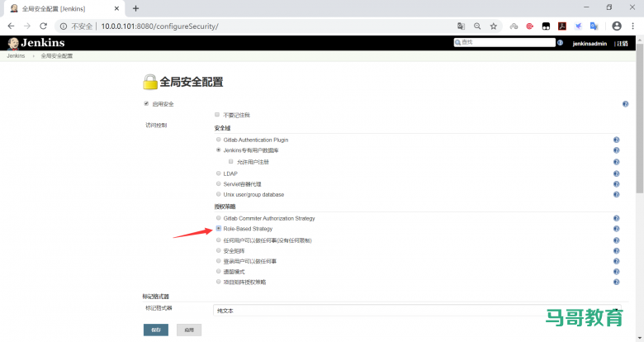Screen dimensions: 644x342
Task: Click the red circular extension icon
Action: (x=530, y=26)
